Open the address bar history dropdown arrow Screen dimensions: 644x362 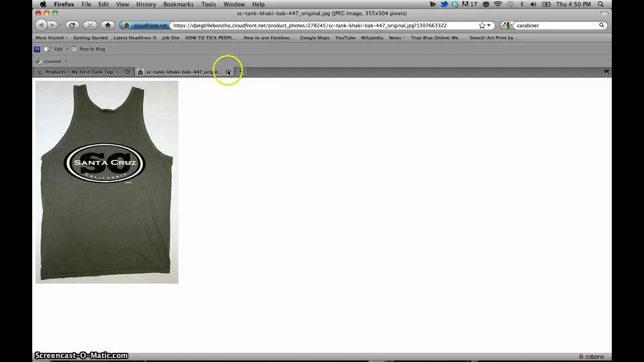click(x=489, y=25)
